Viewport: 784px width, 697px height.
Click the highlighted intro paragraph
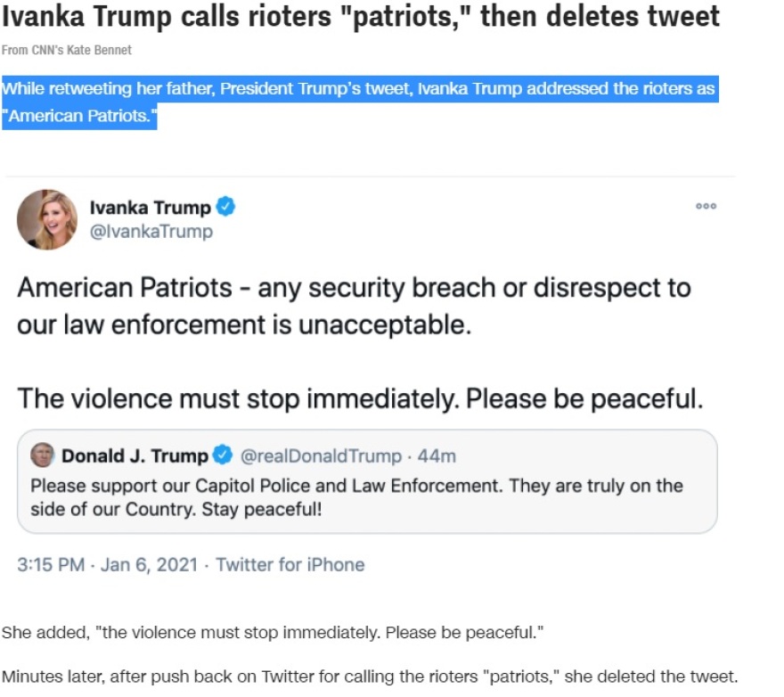pos(358,102)
